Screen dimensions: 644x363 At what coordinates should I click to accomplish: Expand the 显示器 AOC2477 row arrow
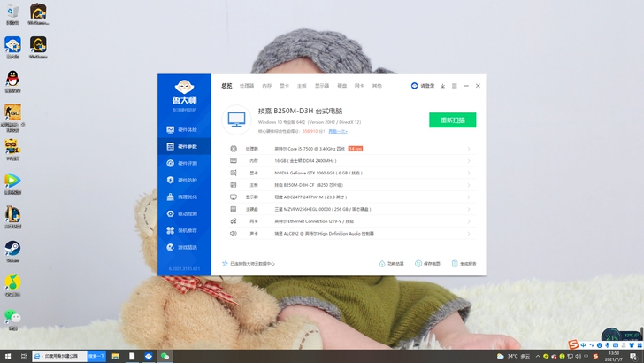[469, 197]
